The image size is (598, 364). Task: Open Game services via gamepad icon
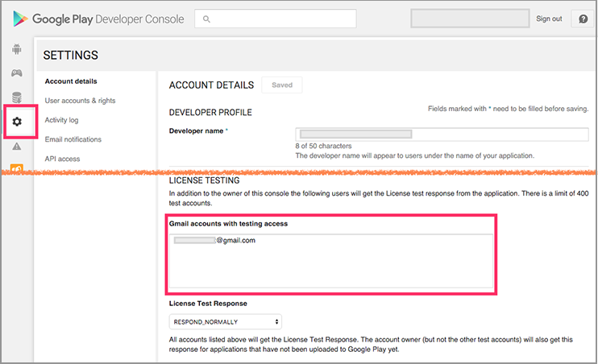click(17, 73)
